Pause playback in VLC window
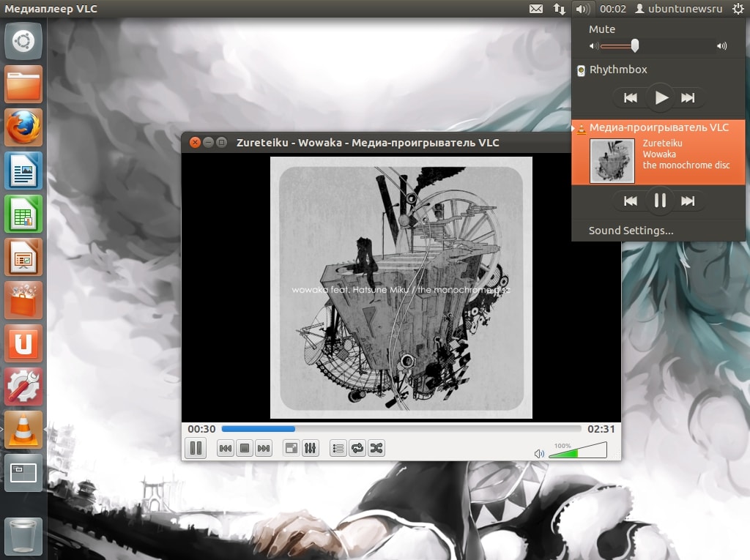 (196, 448)
